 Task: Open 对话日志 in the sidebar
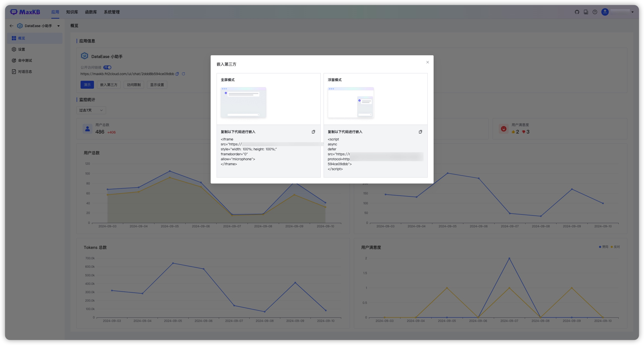[x=25, y=72]
